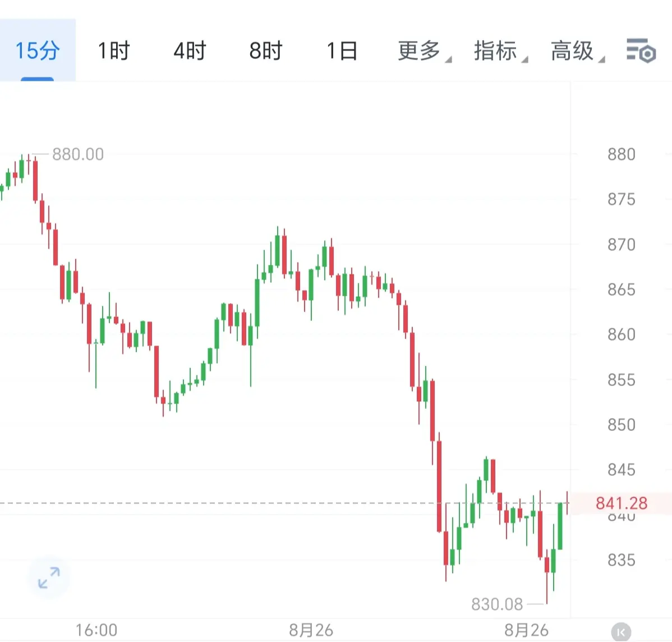Open chart settings icon at top right
Viewport: 672px width, 642px height.
pyautogui.click(x=641, y=51)
